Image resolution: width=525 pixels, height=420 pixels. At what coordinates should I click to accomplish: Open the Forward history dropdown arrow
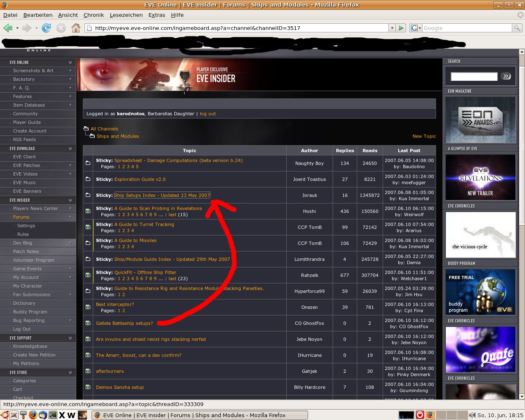(37, 28)
